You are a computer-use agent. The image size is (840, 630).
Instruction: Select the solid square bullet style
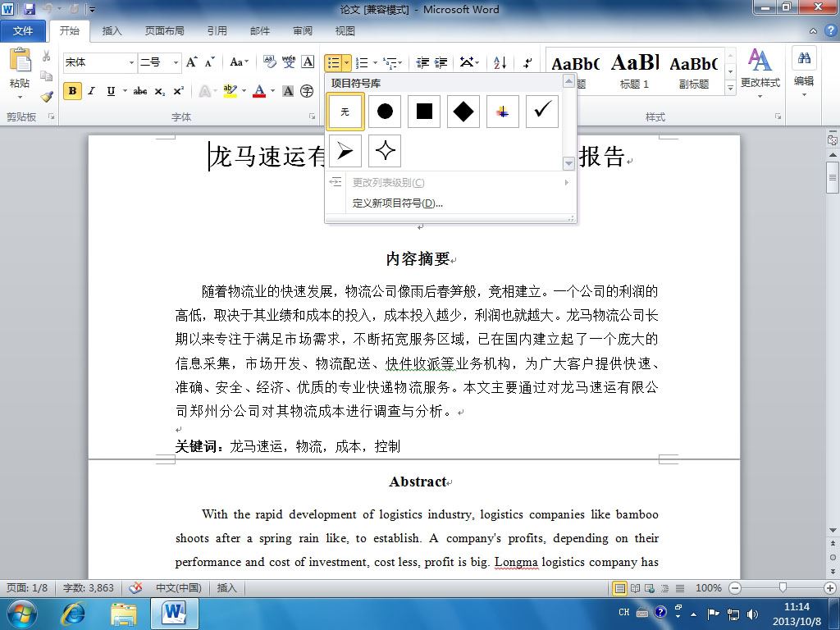click(424, 112)
